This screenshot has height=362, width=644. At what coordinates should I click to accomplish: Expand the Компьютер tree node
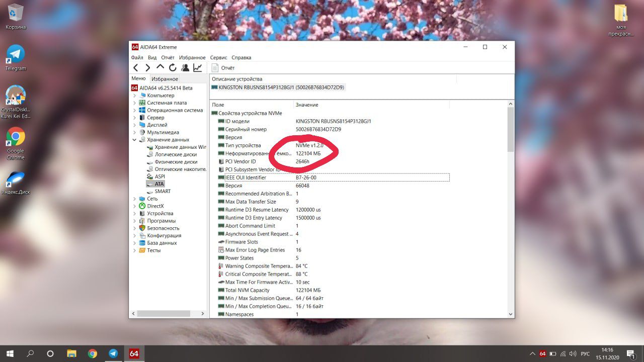click(x=134, y=96)
